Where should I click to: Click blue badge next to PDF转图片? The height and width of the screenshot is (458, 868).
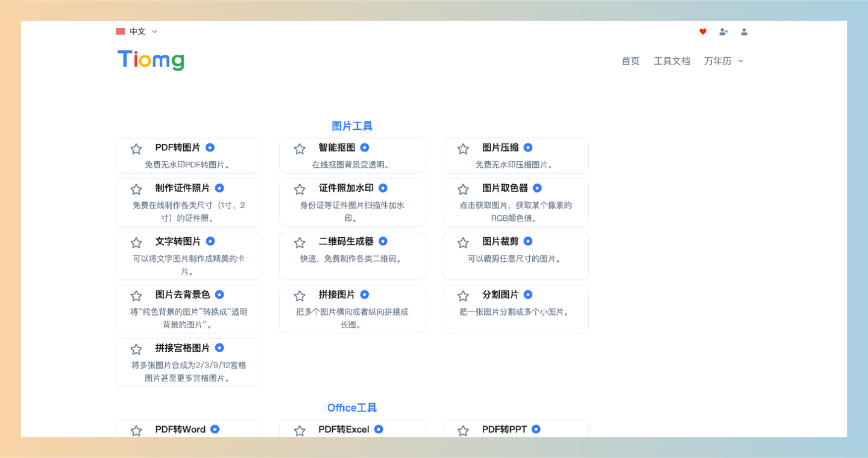pos(210,147)
